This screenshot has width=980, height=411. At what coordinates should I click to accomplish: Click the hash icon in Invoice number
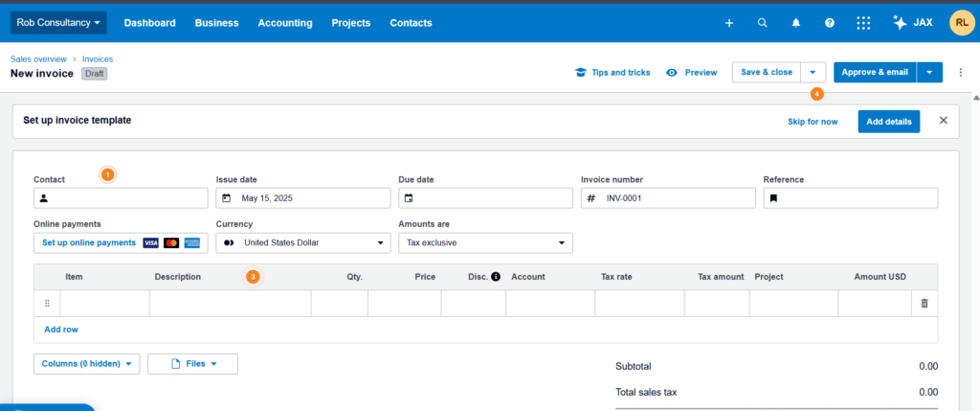pos(590,198)
